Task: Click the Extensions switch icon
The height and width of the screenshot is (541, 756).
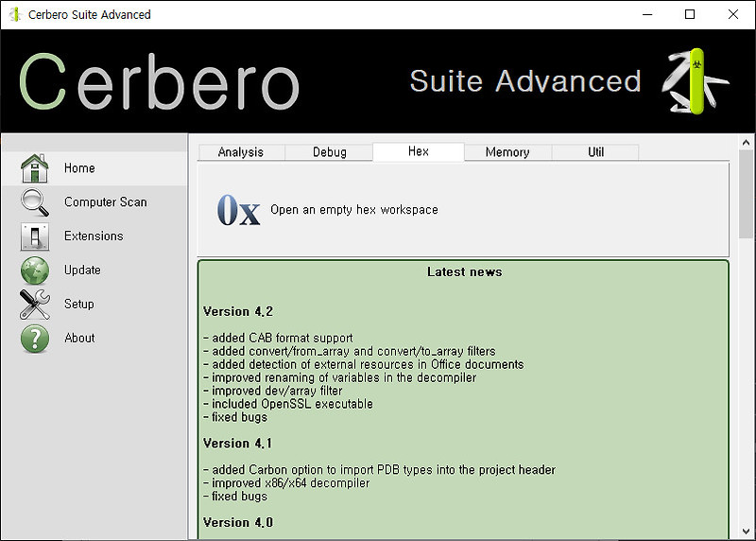Action: pos(35,236)
